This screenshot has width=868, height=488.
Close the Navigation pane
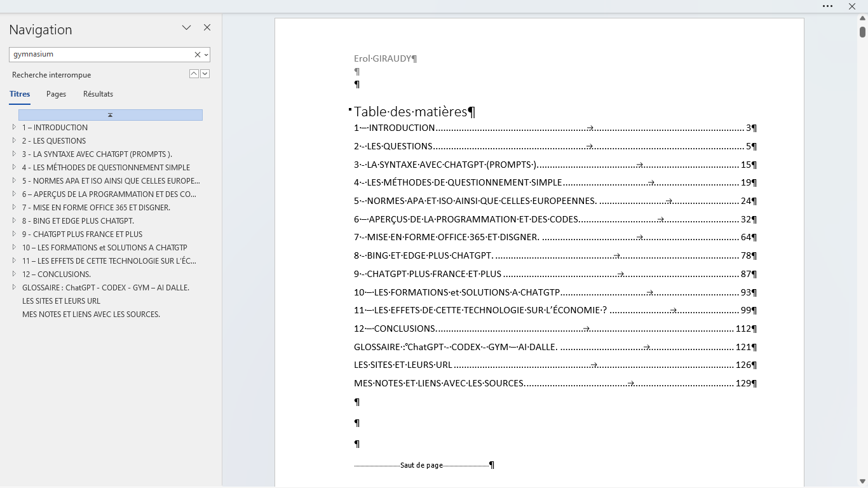(207, 27)
